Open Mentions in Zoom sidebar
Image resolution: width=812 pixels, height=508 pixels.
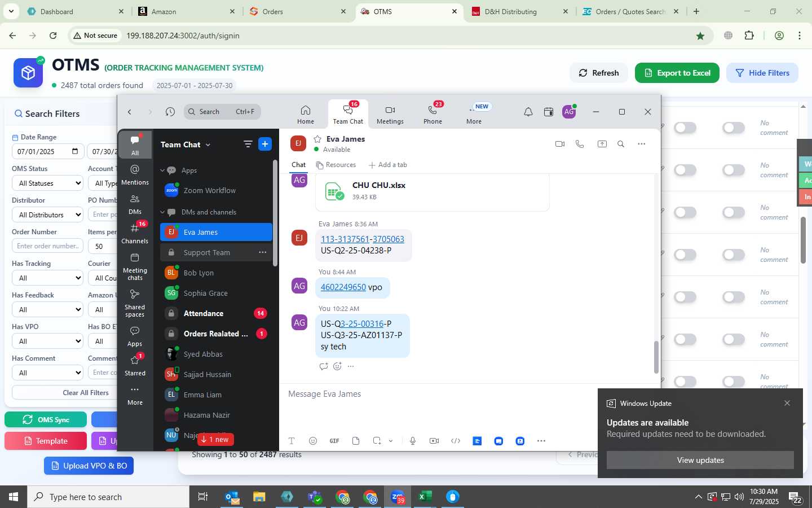click(x=135, y=175)
